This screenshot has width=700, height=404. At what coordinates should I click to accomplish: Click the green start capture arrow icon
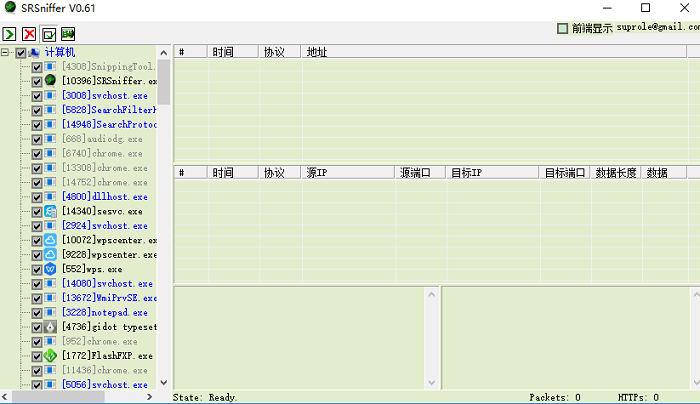(10, 33)
